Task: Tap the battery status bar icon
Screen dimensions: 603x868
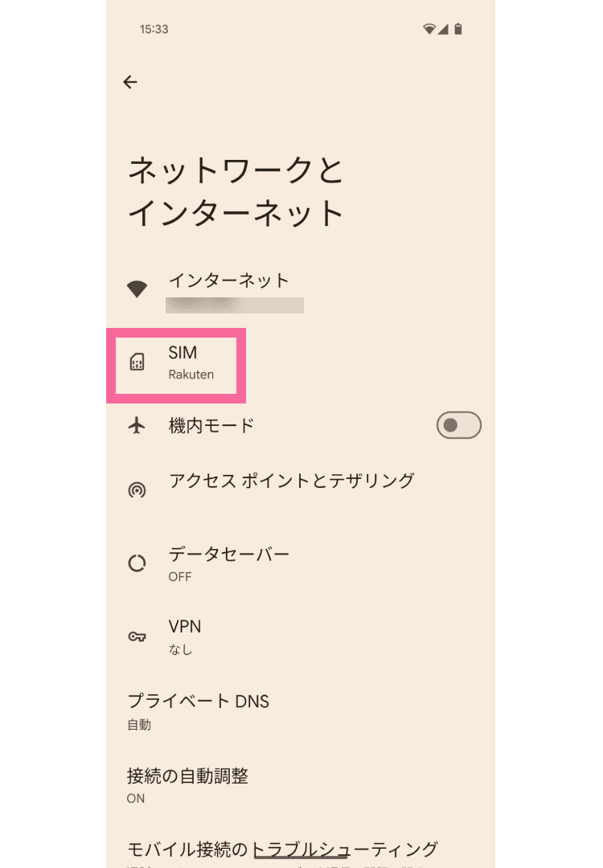Action: pos(458,30)
